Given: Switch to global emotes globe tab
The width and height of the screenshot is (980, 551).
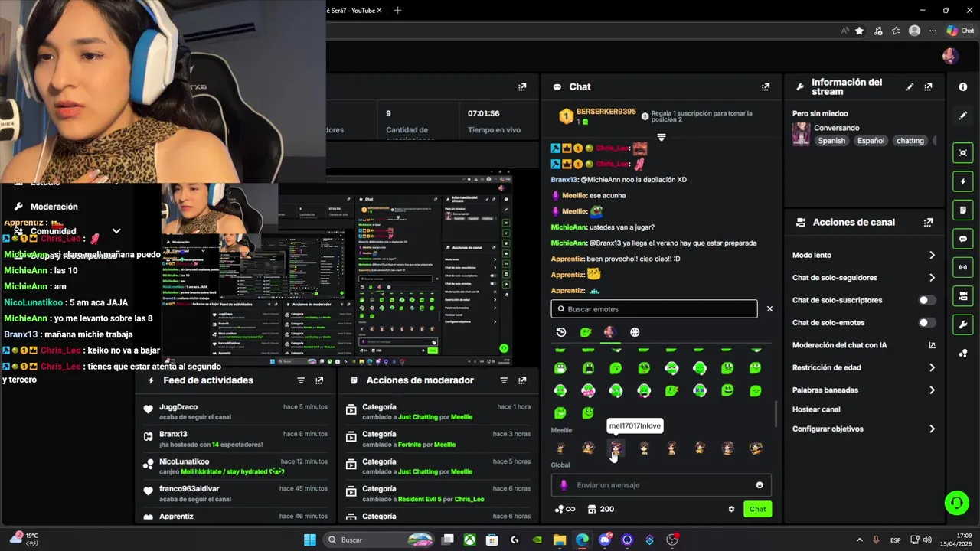Looking at the screenshot, I should click(635, 332).
